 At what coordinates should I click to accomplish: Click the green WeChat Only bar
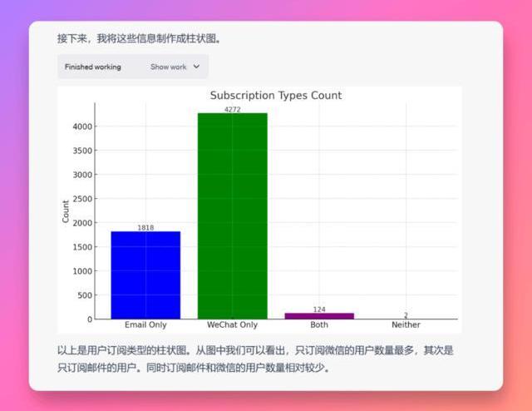[x=232, y=216]
